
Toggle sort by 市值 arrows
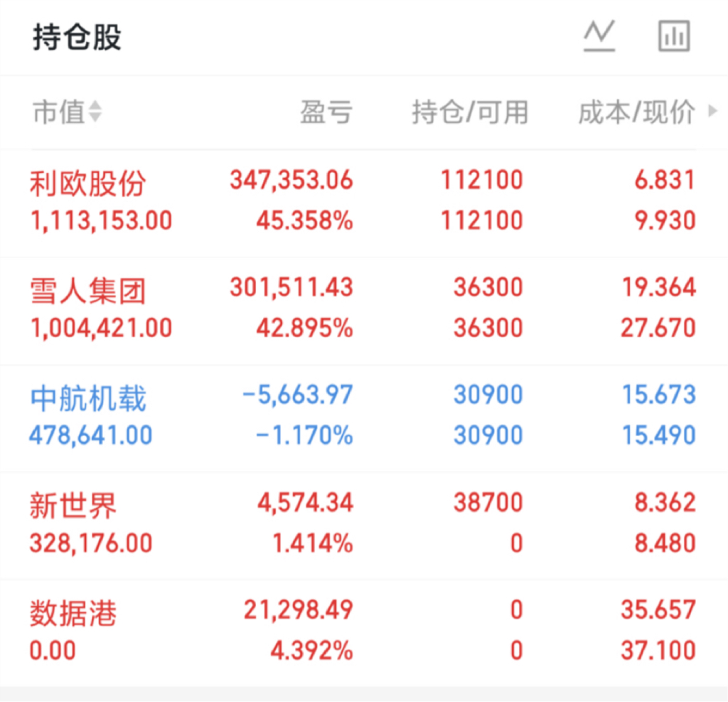coord(95,113)
